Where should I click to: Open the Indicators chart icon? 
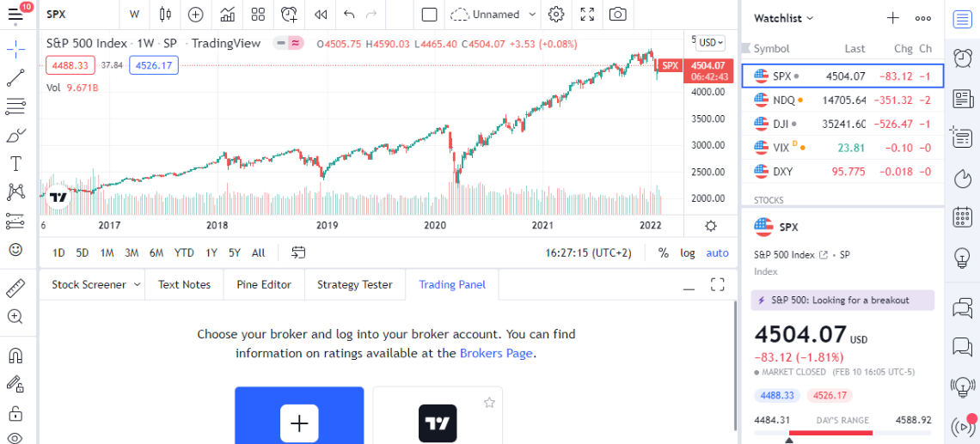click(x=228, y=14)
